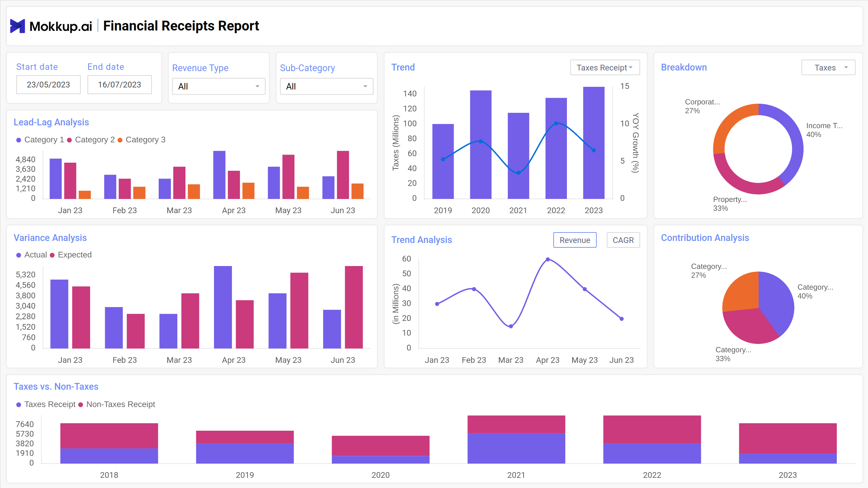This screenshot has height=488, width=868.
Task: Click the Jun 23 Category 2 bar in Lead-Lag
Action: click(343, 175)
